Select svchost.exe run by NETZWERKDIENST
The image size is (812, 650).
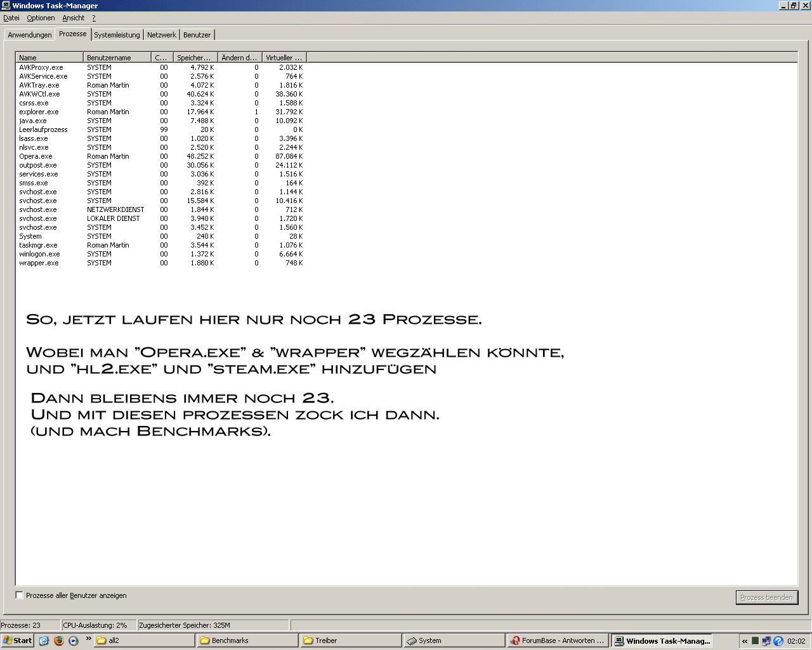(x=161, y=209)
